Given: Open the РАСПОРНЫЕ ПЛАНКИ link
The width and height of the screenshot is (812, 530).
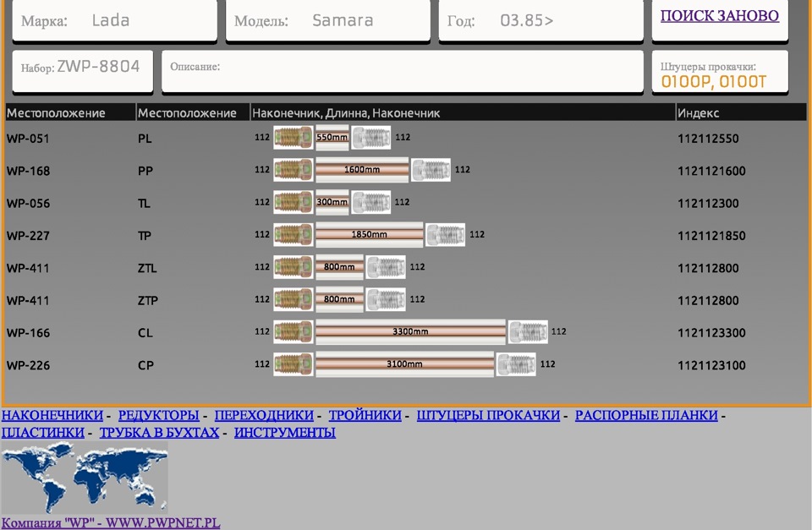Looking at the screenshot, I should [x=646, y=415].
